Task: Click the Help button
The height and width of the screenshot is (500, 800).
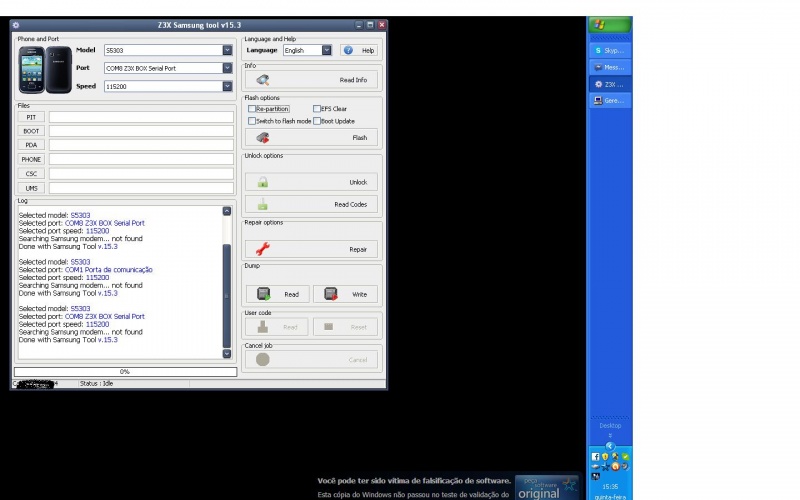Action: (359, 50)
